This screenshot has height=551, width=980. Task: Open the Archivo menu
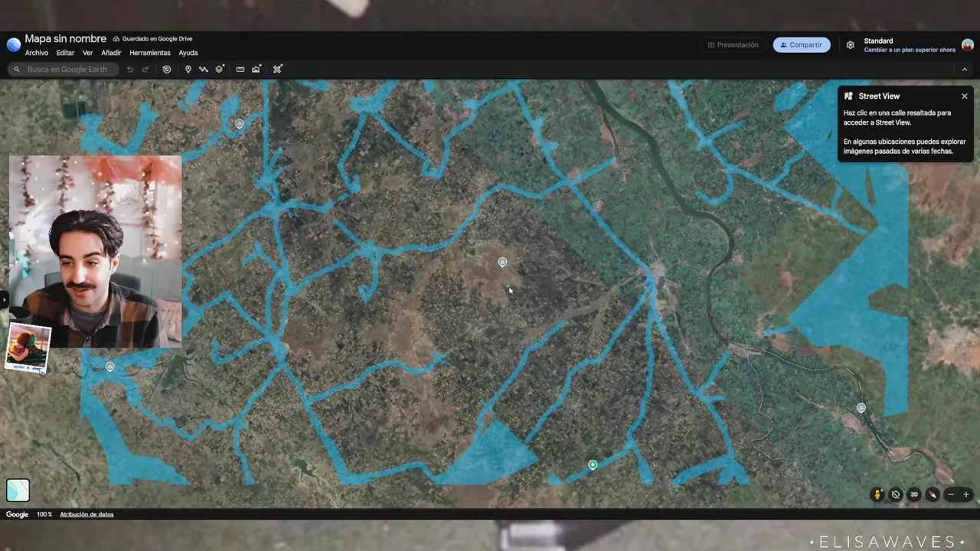click(x=37, y=53)
